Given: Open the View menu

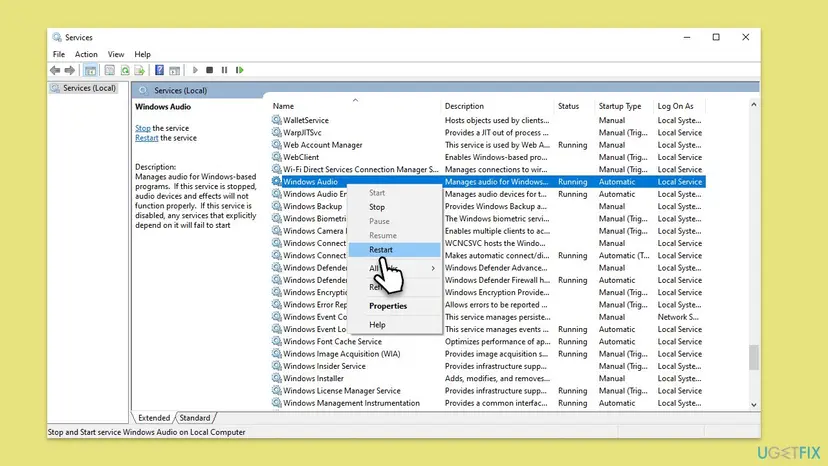Looking at the screenshot, I should (x=116, y=54).
